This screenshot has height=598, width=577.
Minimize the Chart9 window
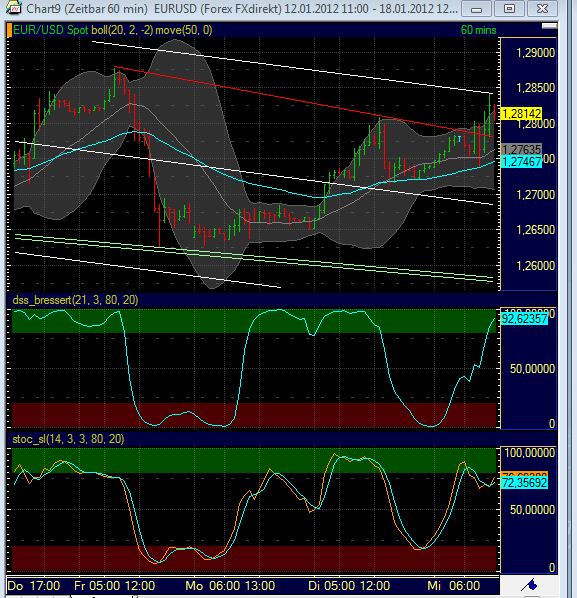(476, 9)
